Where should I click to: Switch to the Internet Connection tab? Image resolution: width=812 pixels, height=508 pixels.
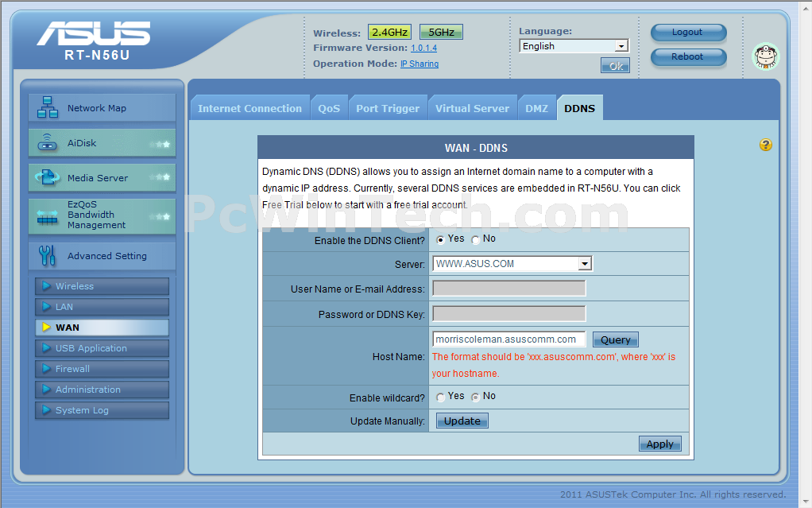pos(249,108)
